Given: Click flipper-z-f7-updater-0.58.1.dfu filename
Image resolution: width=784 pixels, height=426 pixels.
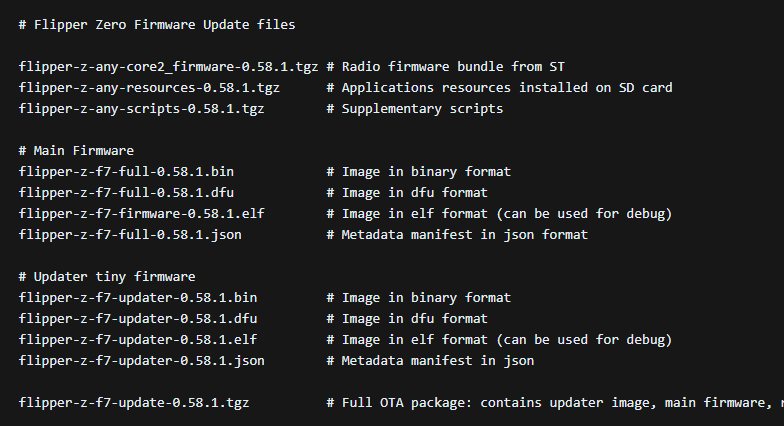Looking at the screenshot, I should pos(138,318).
